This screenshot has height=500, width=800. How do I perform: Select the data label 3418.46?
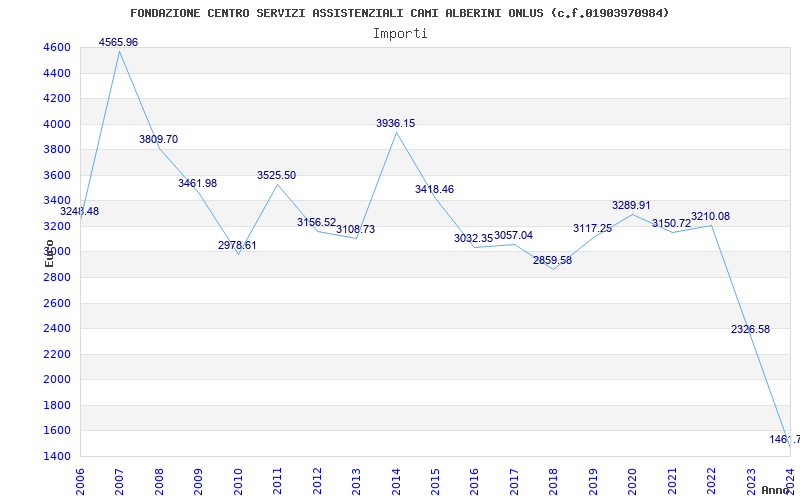click(435, 190)
